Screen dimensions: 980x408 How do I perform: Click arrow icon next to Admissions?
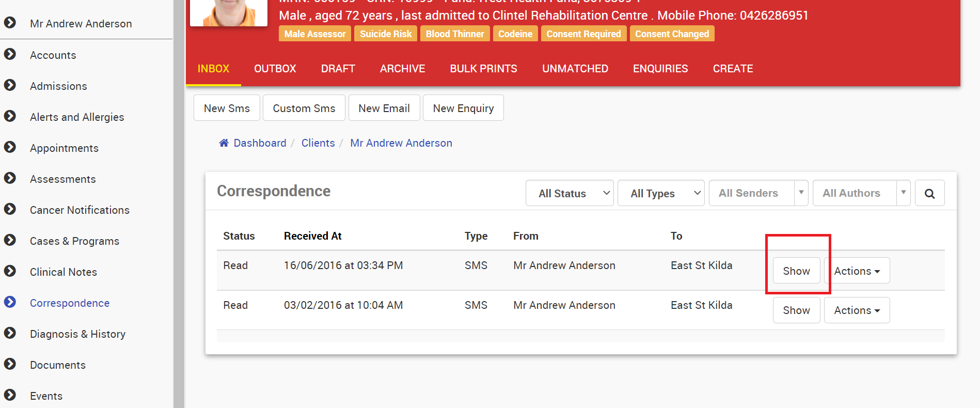[x=10, y=85]
